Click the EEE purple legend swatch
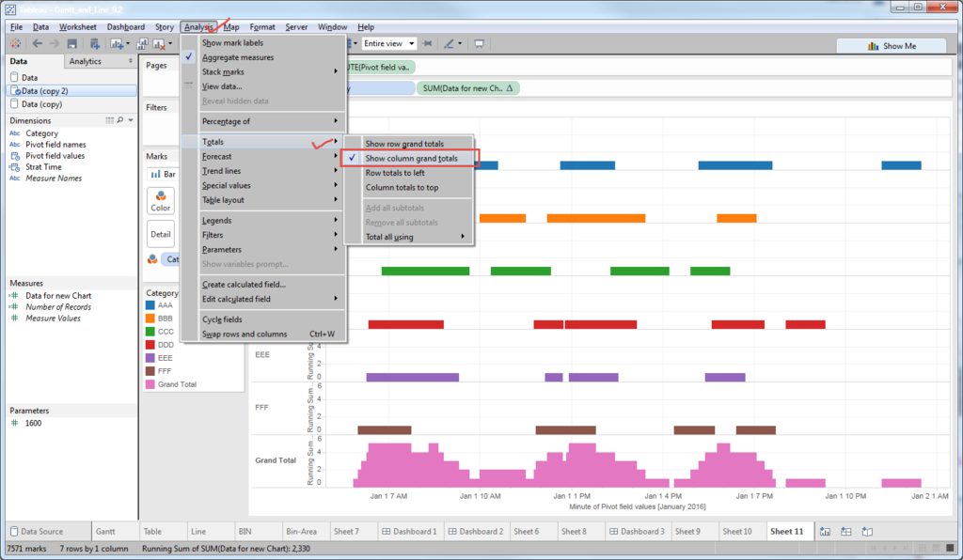 pyautogui.click(x=150, y=358)
